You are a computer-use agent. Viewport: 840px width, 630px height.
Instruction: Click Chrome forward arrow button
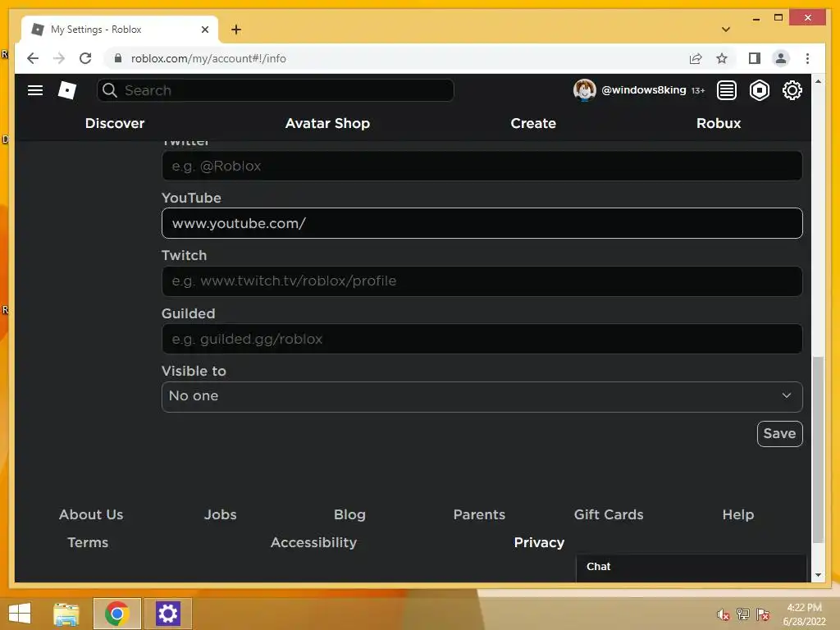tap(59, 58)
